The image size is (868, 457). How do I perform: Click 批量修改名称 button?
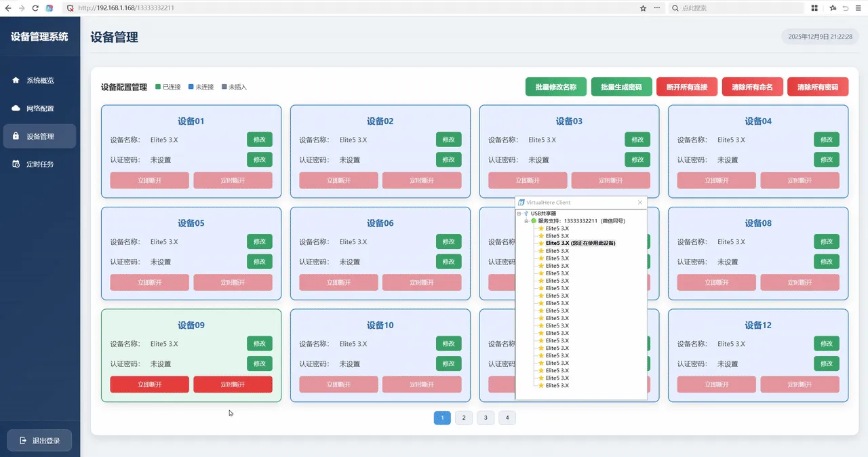coord(555,87)
